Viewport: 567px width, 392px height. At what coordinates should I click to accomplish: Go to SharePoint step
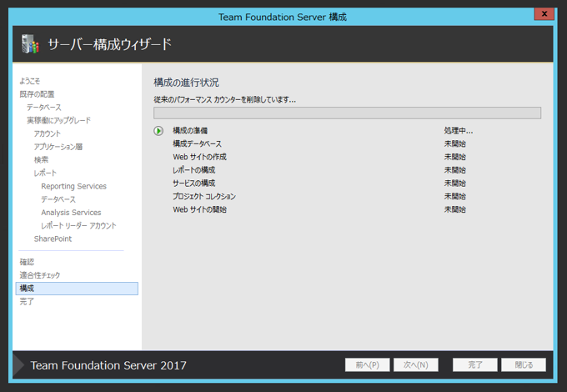53,239
